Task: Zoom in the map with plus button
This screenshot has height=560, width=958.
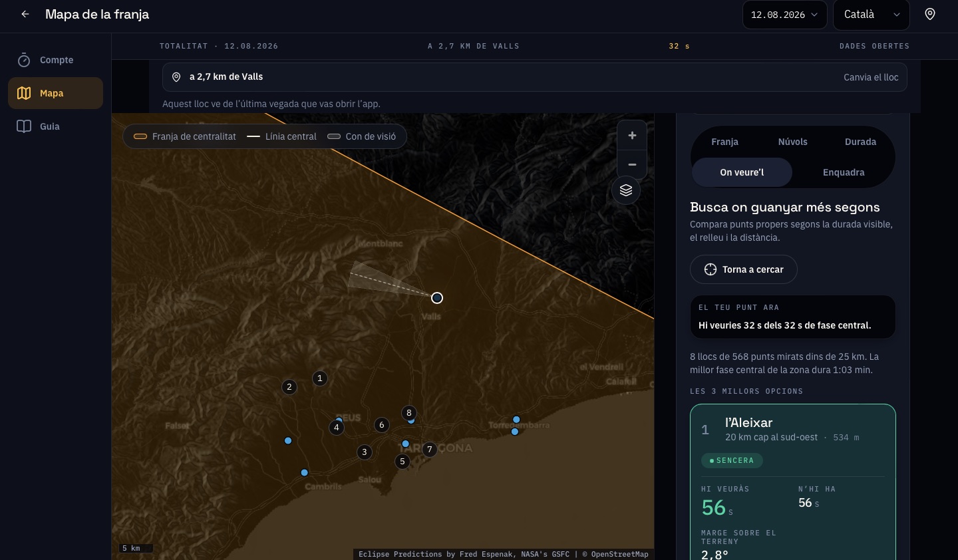Action: coord(632,136)
